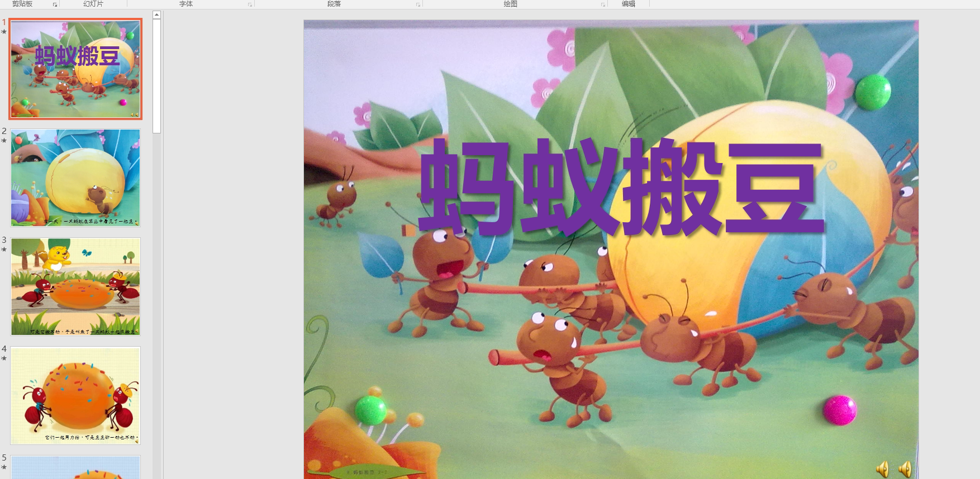Select slide 2 thumbnail with yellow bean
Image resolution: width=980 pixels, height=479 pixels.
click(75, 178)
